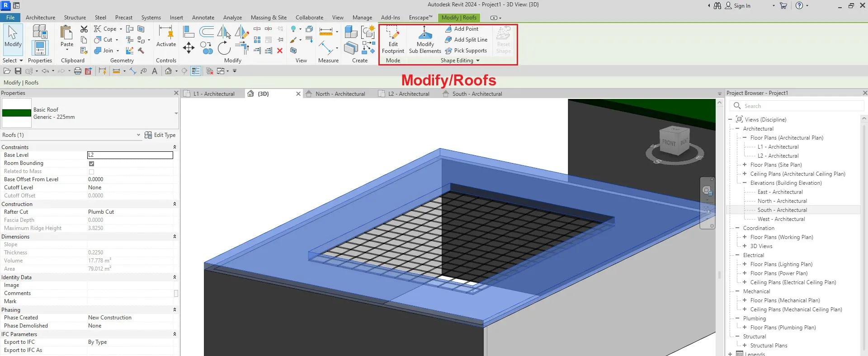Click the Edit Type button

[160, 135]
